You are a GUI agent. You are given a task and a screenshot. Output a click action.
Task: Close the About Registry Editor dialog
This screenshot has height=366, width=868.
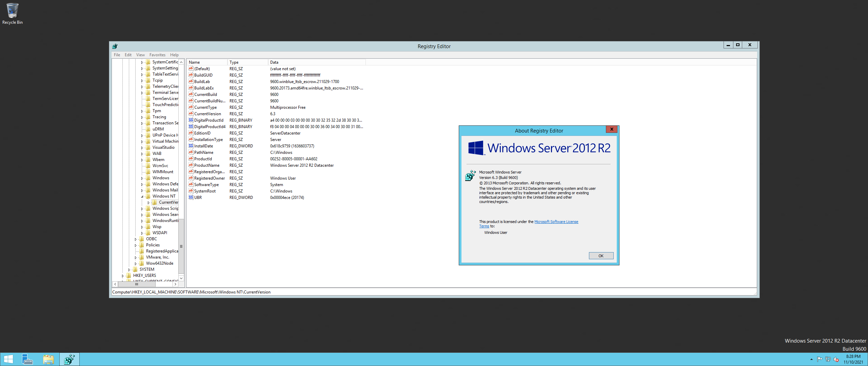(612, 129)
